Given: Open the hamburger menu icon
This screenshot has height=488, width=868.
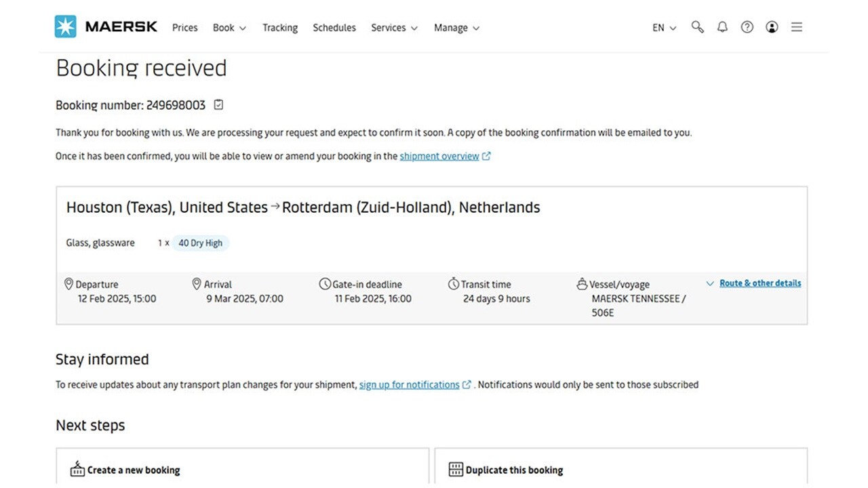Looking at the screenshot, I should (x=797, y=27).
